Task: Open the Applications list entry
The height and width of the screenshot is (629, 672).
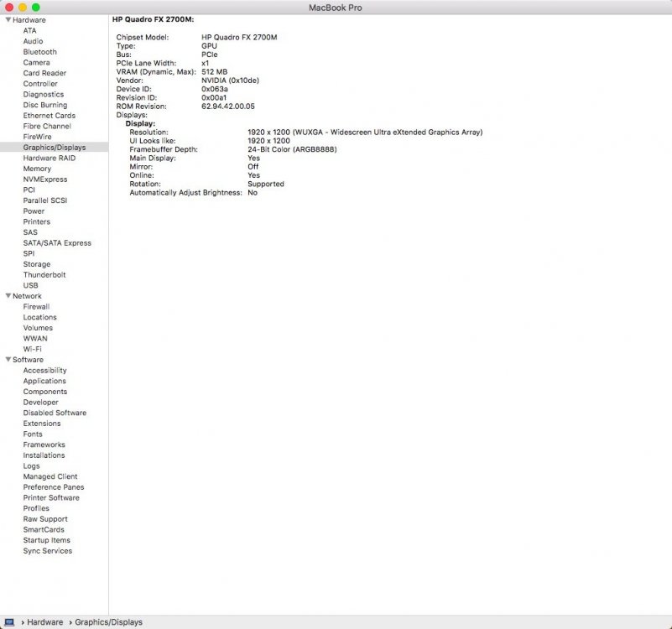Action: [44, 381]
